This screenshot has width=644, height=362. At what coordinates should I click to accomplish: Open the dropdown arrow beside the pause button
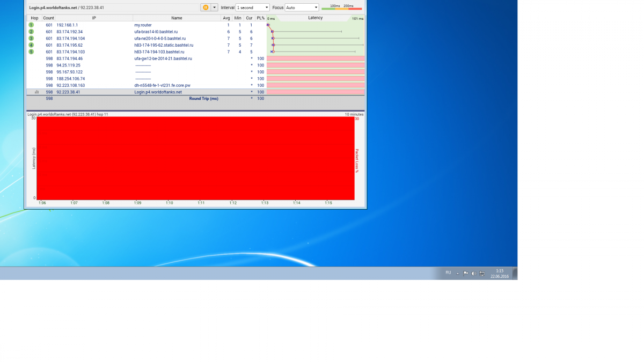click(x=215, y=8)
